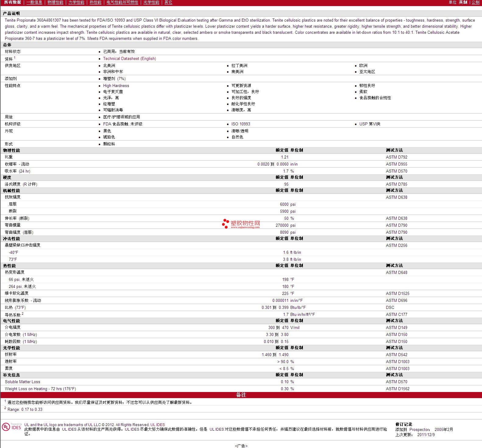Select 73°F impact value 3.8
Screen dimensions: 482x448
click(x=285, y=259)
